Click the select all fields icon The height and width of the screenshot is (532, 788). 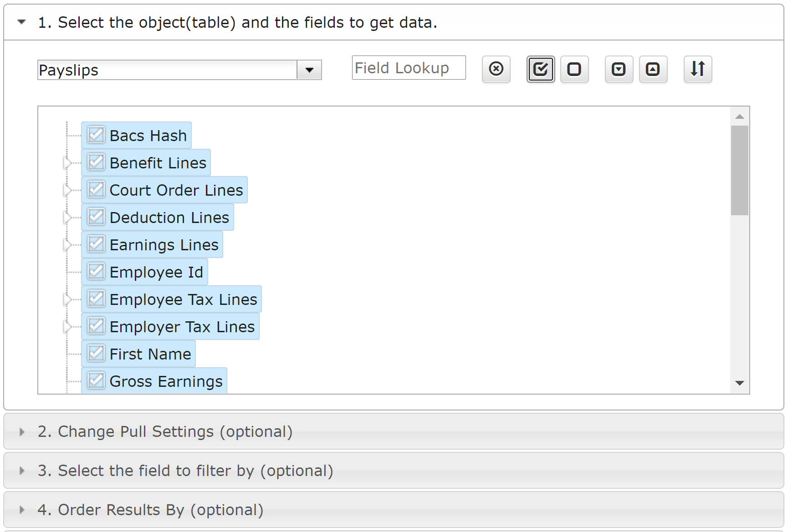click(x=541, y=69)
